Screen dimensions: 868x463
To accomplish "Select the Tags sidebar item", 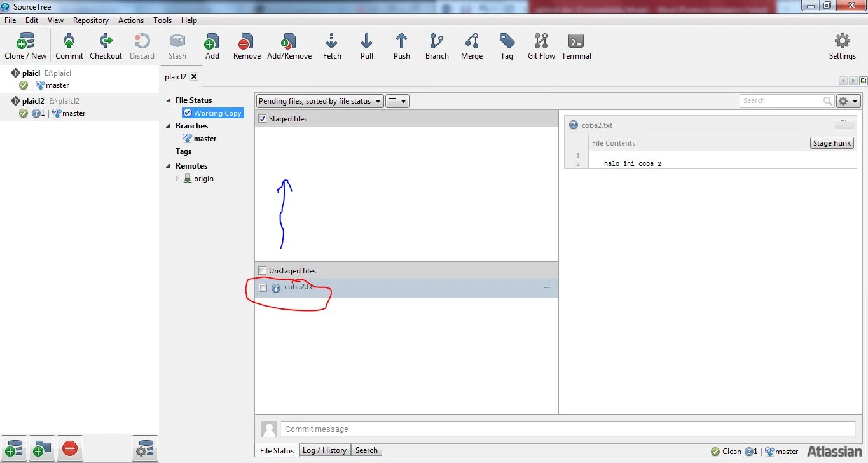I will point(184,151).
